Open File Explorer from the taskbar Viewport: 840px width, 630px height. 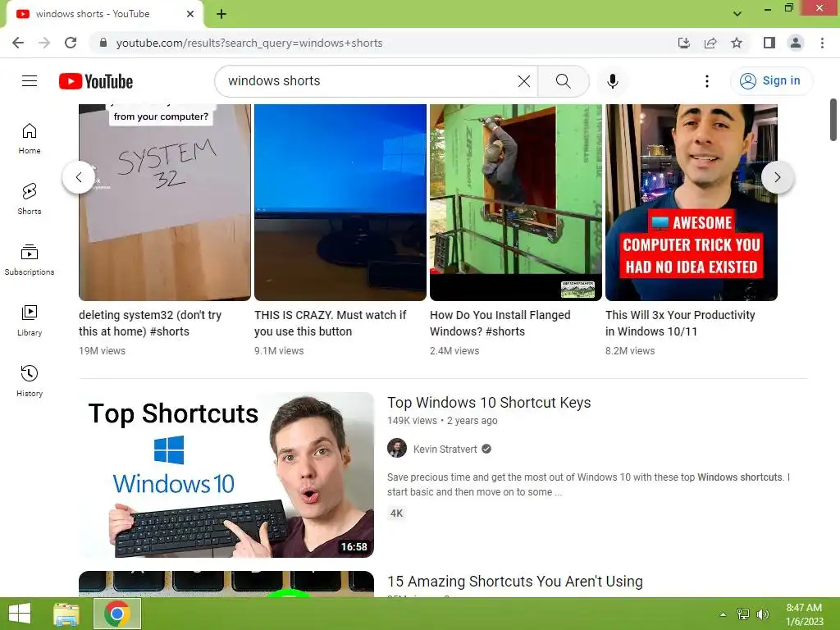pos(66,614)
